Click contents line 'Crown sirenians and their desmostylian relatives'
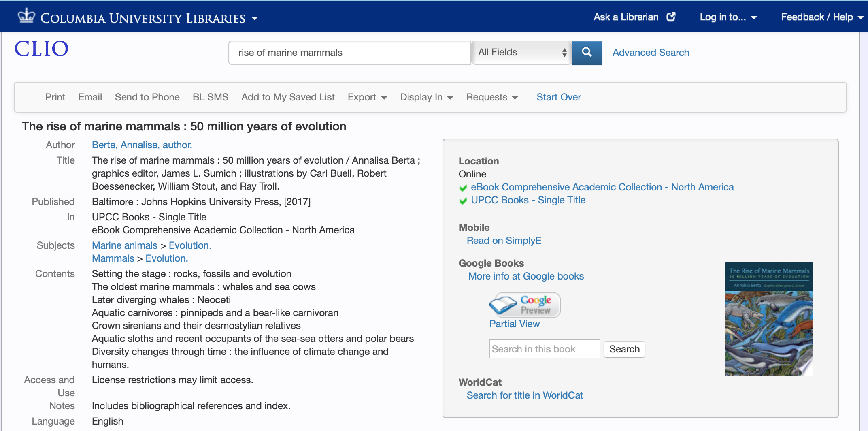 point(196,326)
